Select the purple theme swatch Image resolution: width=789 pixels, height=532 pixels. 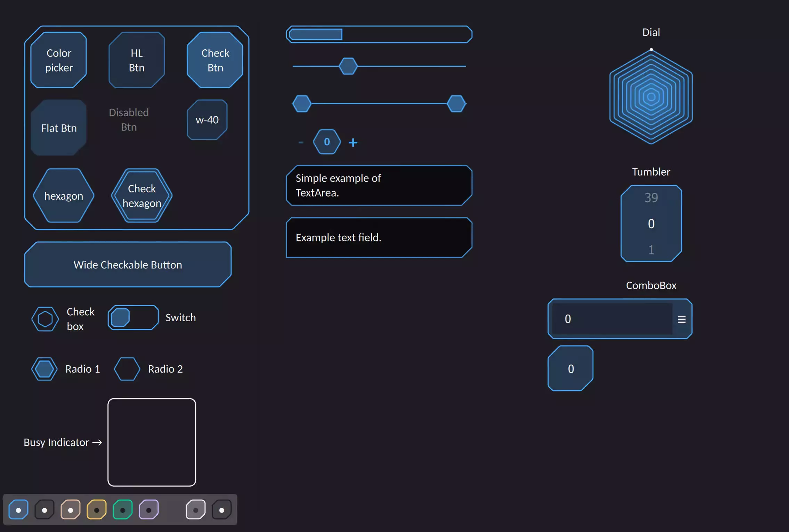(149, 509)
